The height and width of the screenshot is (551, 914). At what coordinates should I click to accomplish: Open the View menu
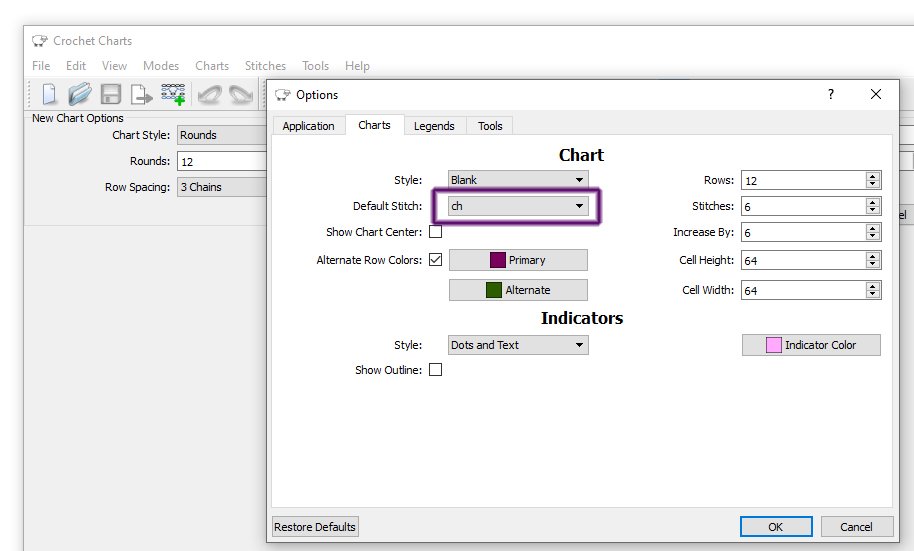(114, 66)
